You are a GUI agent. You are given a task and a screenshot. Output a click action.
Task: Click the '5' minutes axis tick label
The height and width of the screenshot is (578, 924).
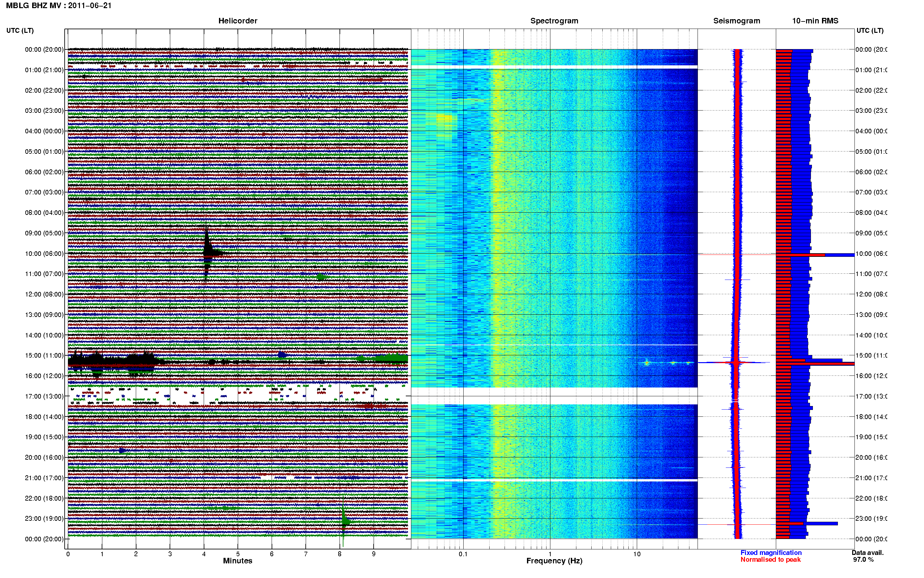[237, 554]
